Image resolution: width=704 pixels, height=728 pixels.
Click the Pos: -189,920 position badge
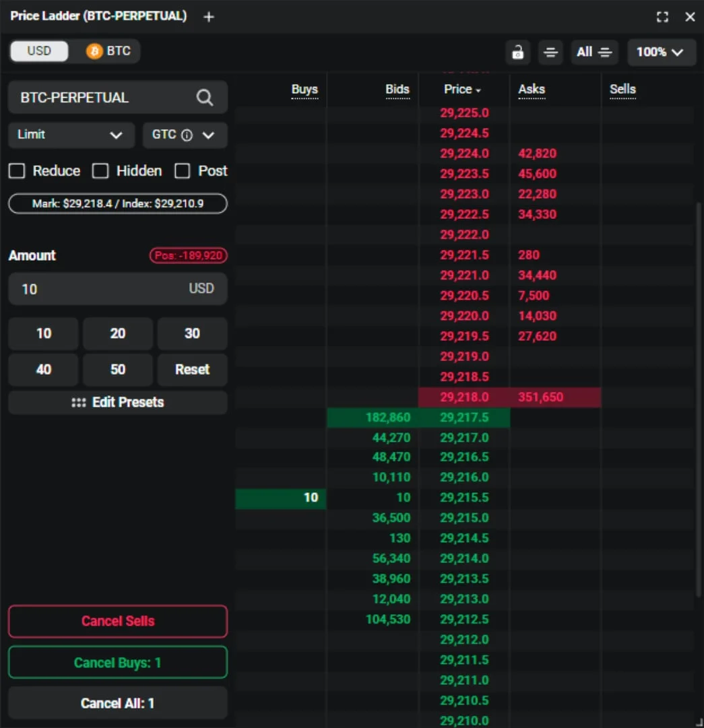[188, 255]
